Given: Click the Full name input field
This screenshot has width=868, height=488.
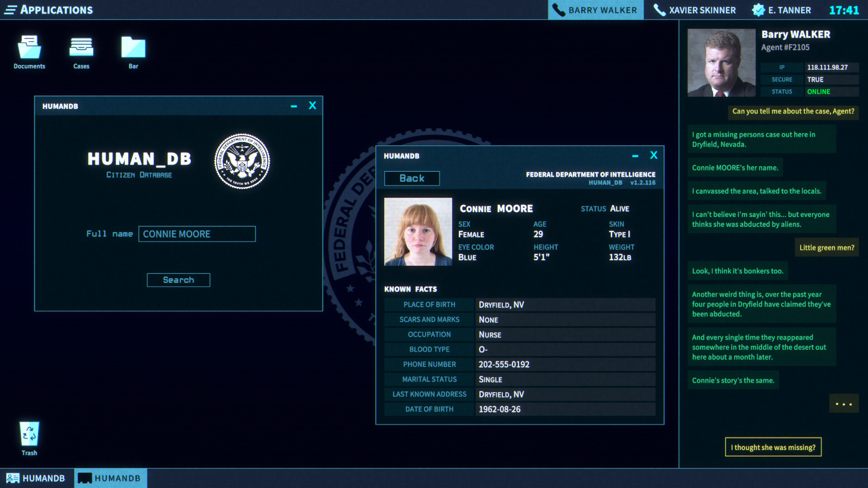Looking at the screenshot, I should 197,234.
